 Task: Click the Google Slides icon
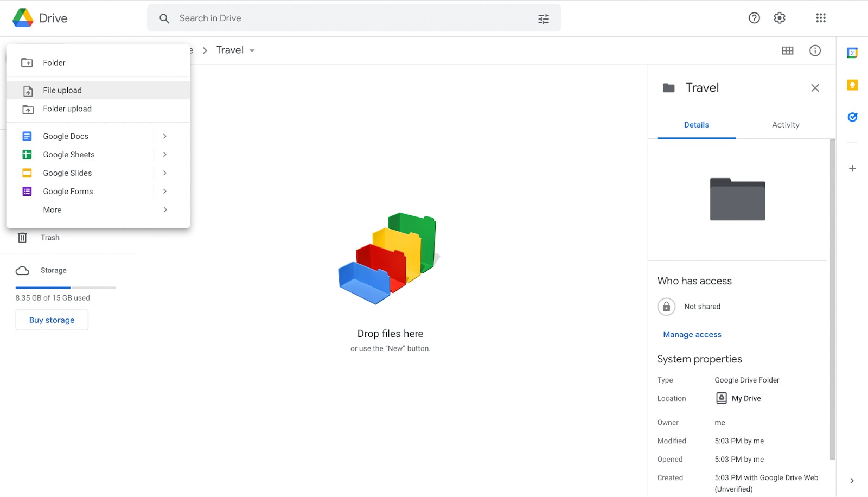(27, 173)
